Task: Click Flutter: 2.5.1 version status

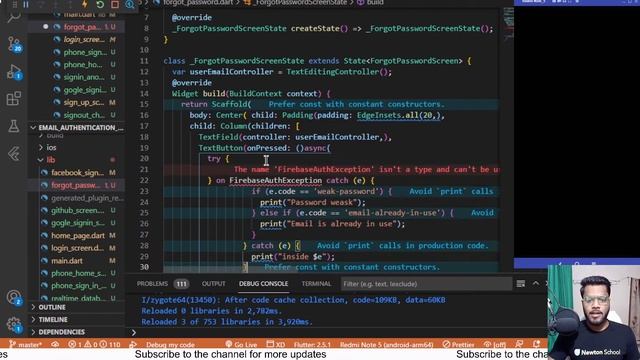Action: [x=312, y=344]
